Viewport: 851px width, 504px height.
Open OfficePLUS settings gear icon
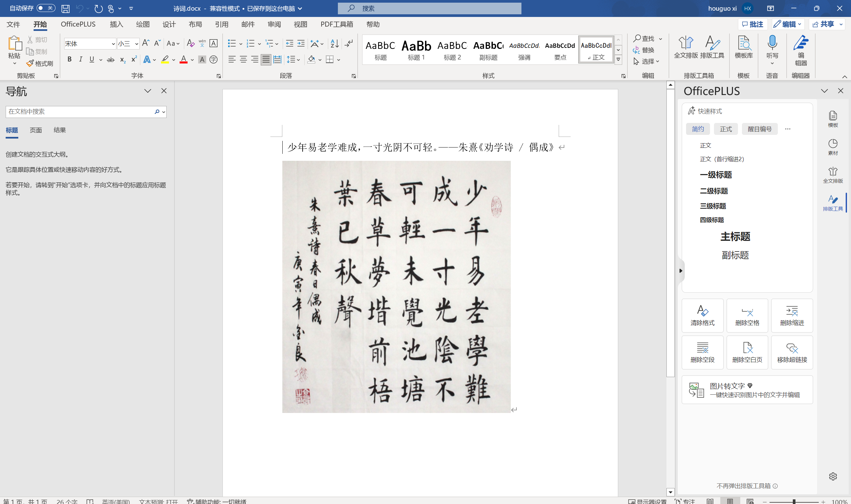click(833, 476)
